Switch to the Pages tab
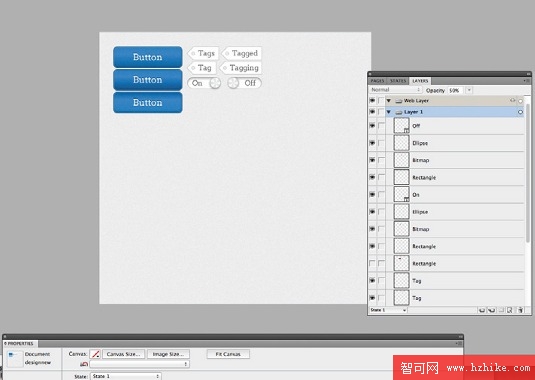 377,81
